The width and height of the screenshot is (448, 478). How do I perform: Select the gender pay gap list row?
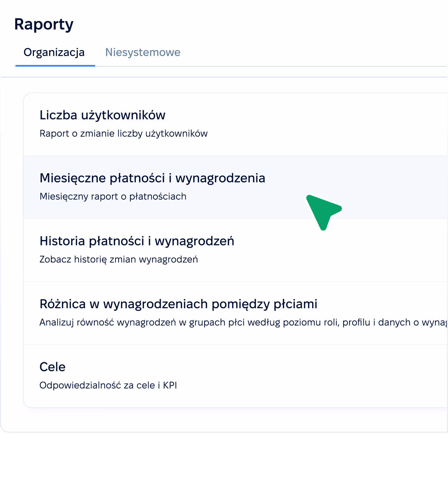235,313
